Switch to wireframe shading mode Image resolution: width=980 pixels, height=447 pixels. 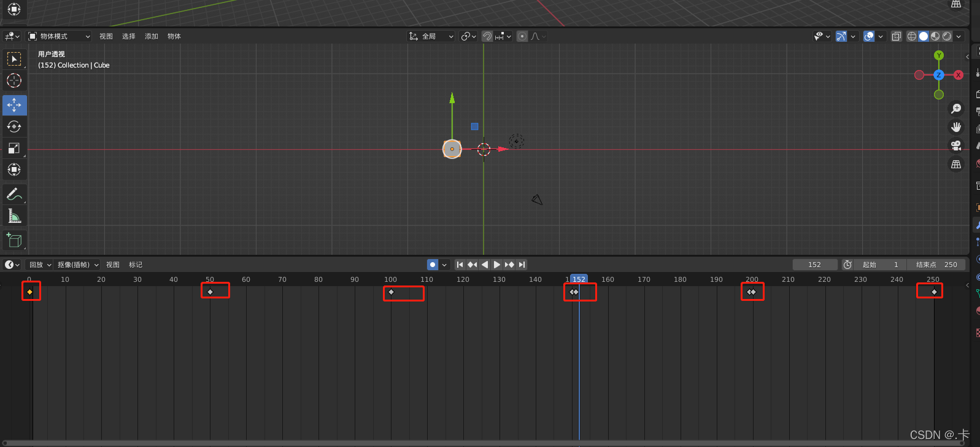point(912,36)
